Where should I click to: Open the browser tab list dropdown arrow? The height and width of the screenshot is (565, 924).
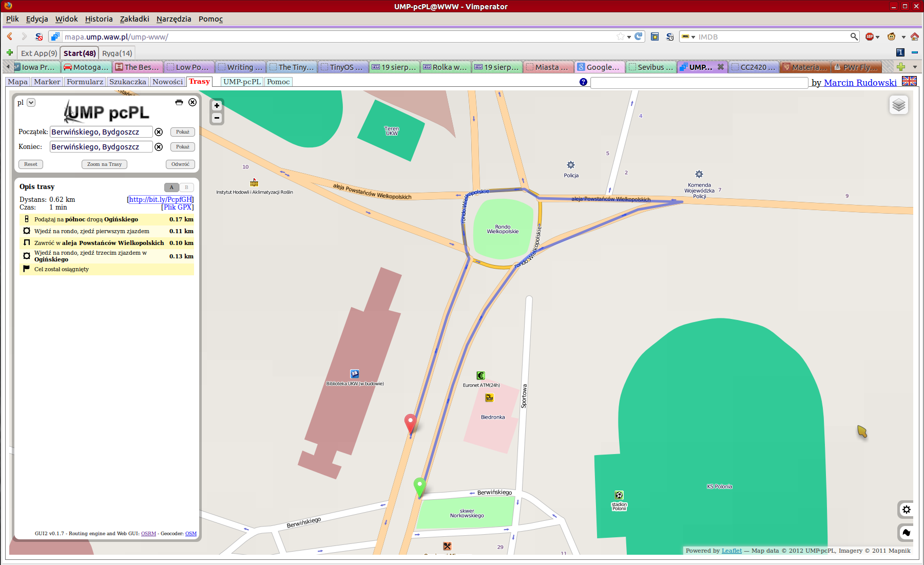[x=915, y=67]
